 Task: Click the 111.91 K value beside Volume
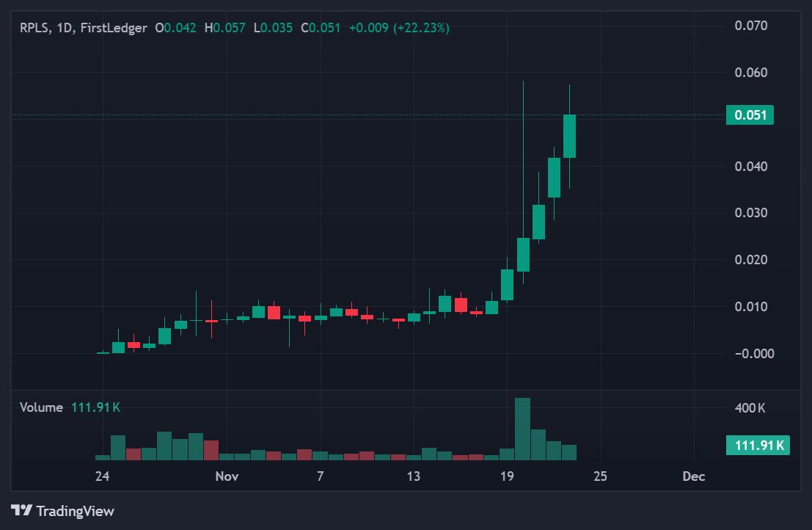[x=95, y=407]
